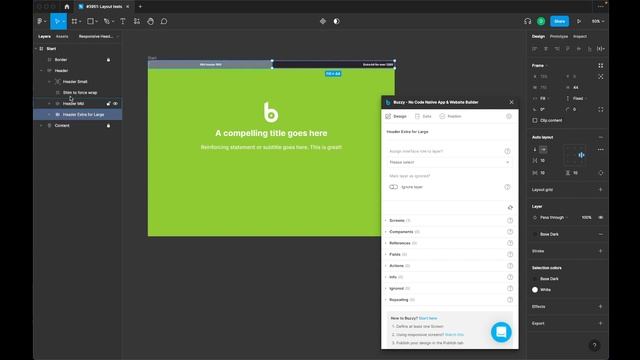
Task: Add a layout grid with plus
Action: coord(600,189)
